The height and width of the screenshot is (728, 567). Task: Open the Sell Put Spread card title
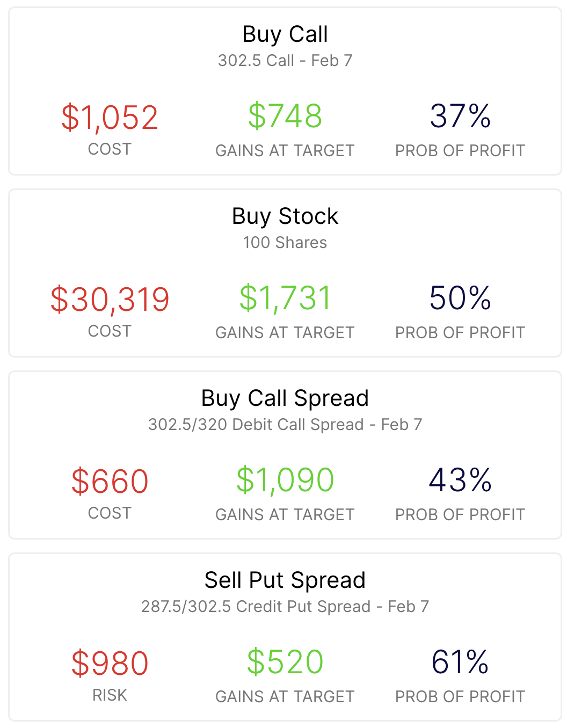pyautogui.click(x=285, y=580)
